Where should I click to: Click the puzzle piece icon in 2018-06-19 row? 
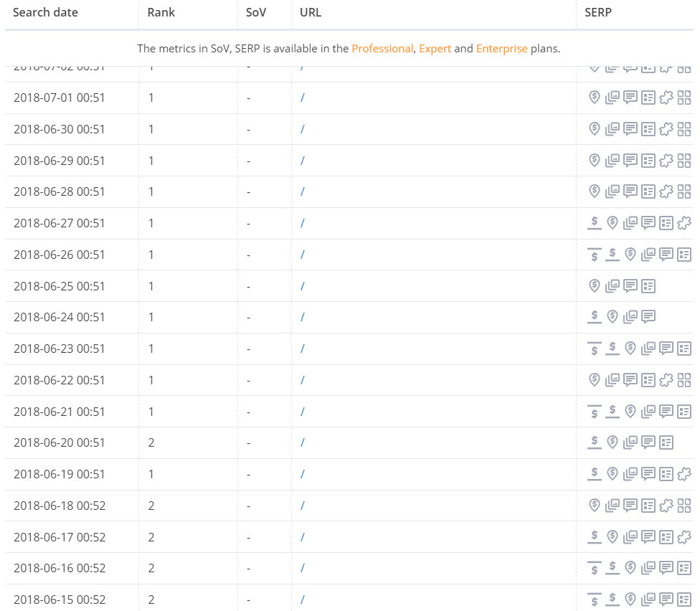pos(684,474)
